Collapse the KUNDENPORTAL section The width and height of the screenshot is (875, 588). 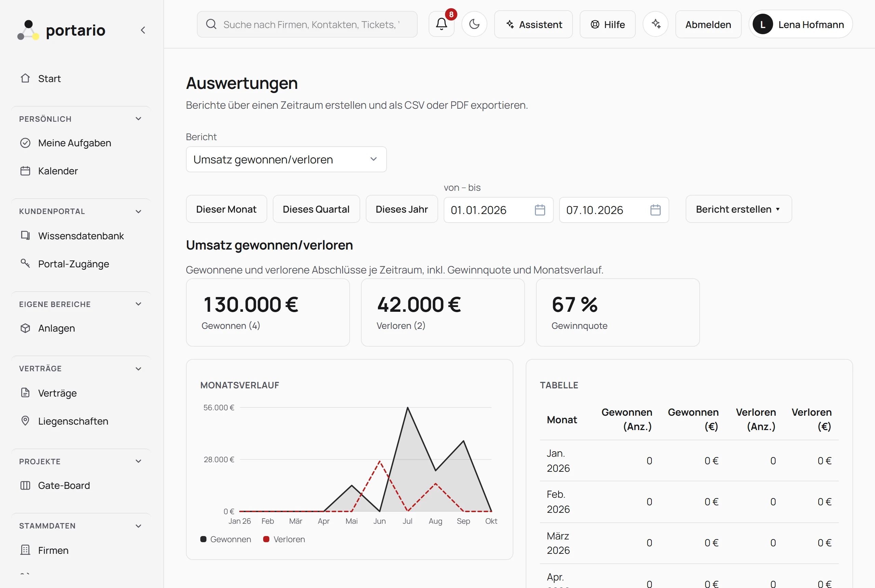click(138, 212)
